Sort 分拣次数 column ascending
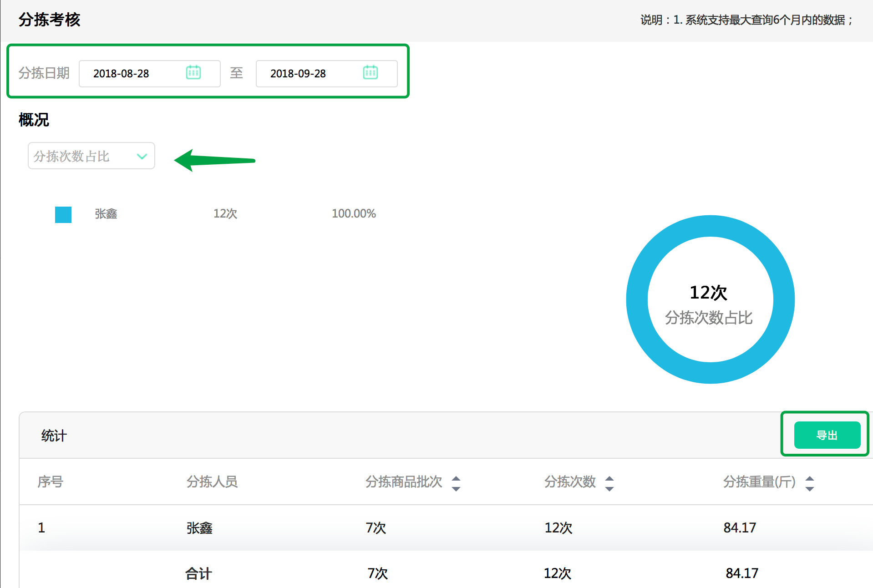 pyautogui.click(x=609, y=478)
